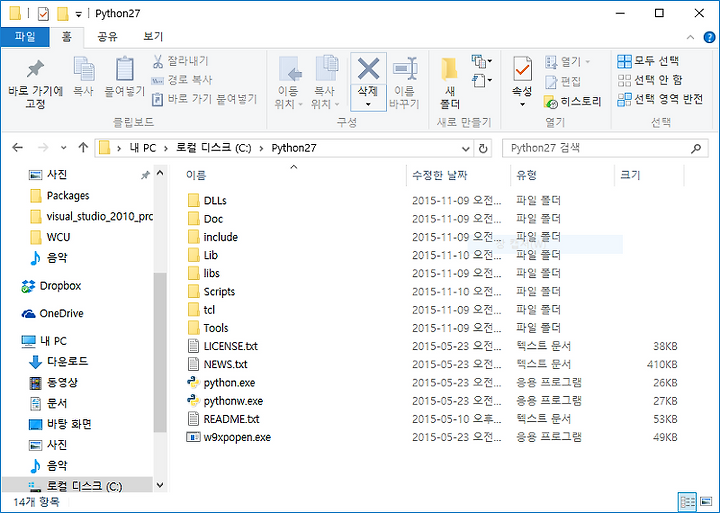Switch to the Share (공유) tab

[x=107, y=37]
